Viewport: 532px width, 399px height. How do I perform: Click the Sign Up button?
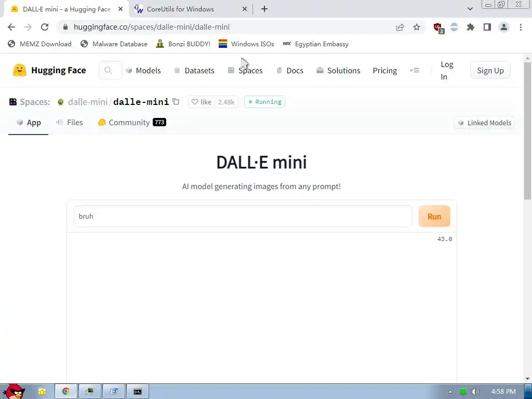coord(490,71)
